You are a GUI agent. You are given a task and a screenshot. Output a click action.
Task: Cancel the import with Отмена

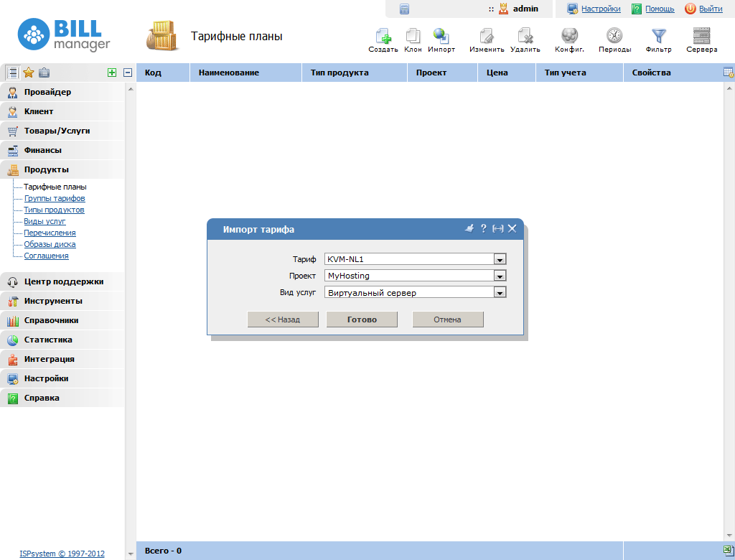448,319
